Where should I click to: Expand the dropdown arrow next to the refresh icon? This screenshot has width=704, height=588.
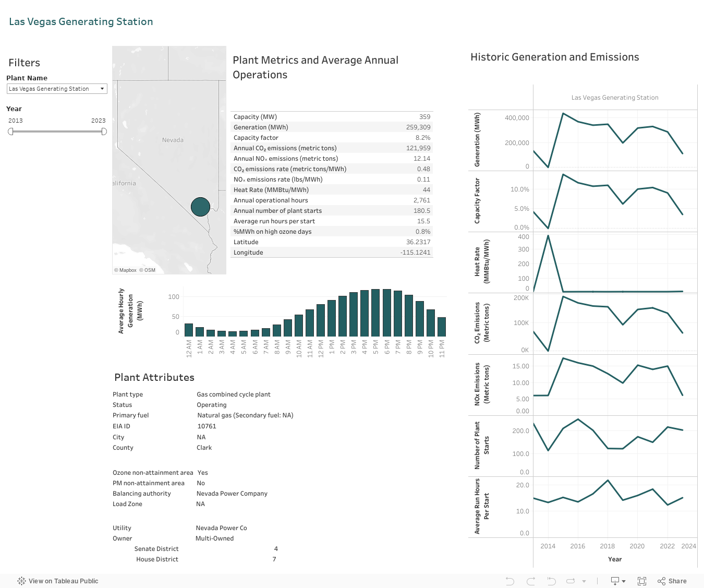(x=584, y=581)
